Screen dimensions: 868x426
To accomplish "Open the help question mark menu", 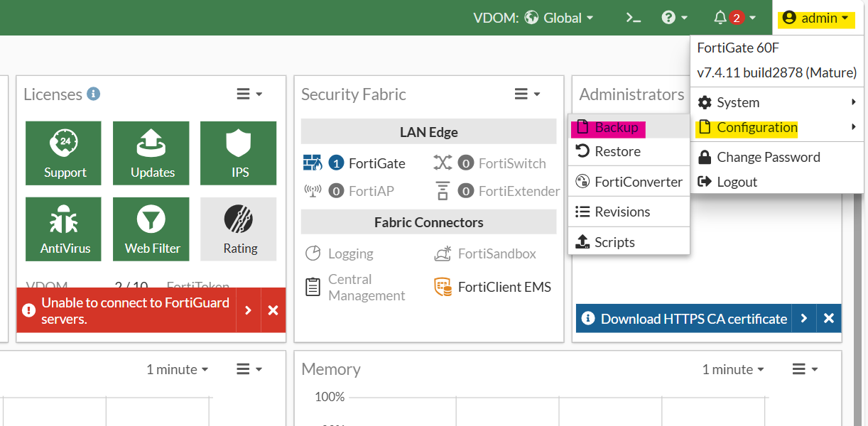I will click(x=674, y=18).
